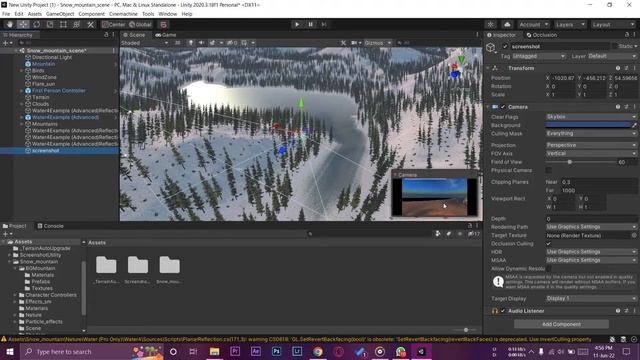
Task: Open Adobe Premiere Pro from taskbar
Action: tap(235, 351)
